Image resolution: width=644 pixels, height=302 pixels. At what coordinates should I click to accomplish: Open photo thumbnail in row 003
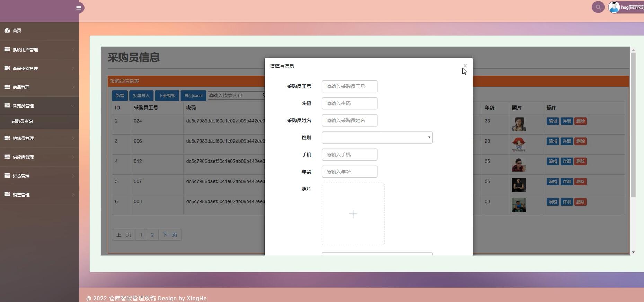point(519,205)
